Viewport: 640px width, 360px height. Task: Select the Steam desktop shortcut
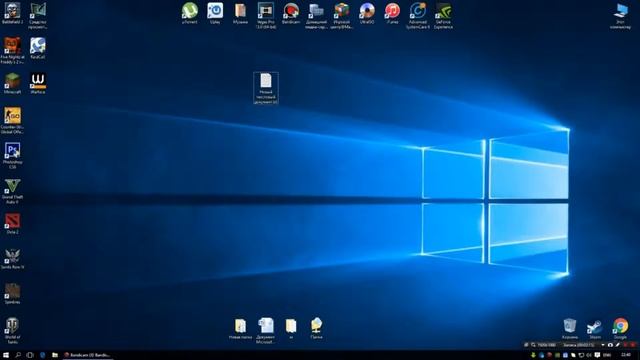pyautogui.click(x=595, y=329)
